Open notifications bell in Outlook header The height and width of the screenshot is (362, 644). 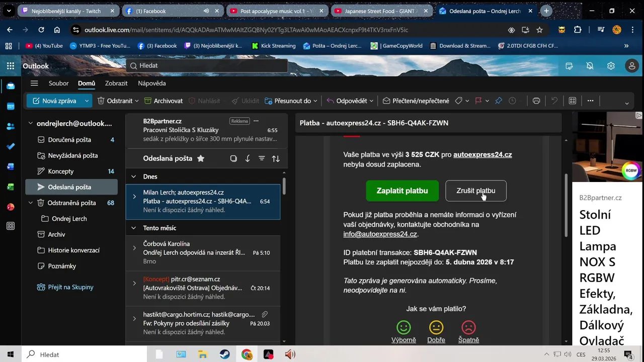coord(590,66)
